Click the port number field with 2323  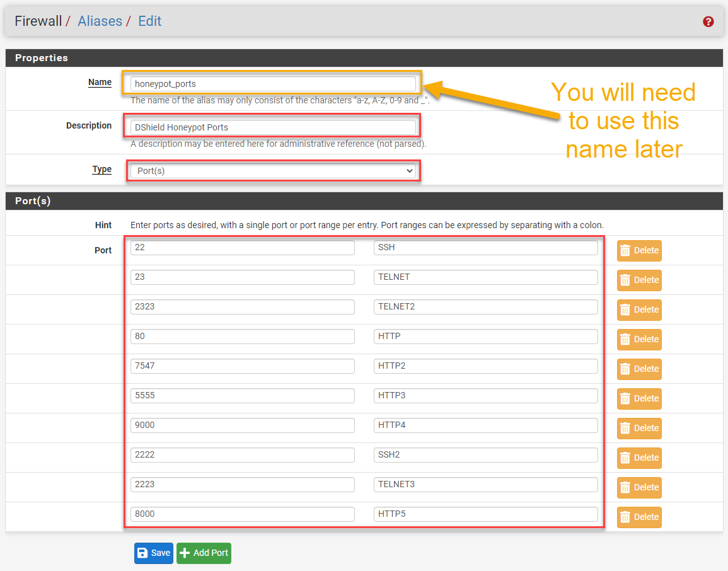243,307
